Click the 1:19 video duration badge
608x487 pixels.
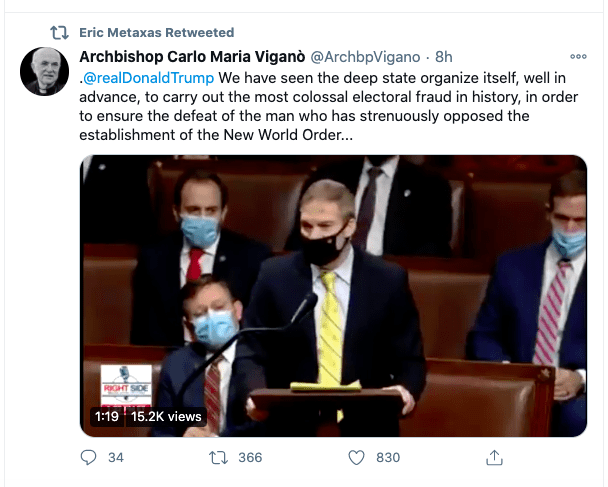pos(107,416)
